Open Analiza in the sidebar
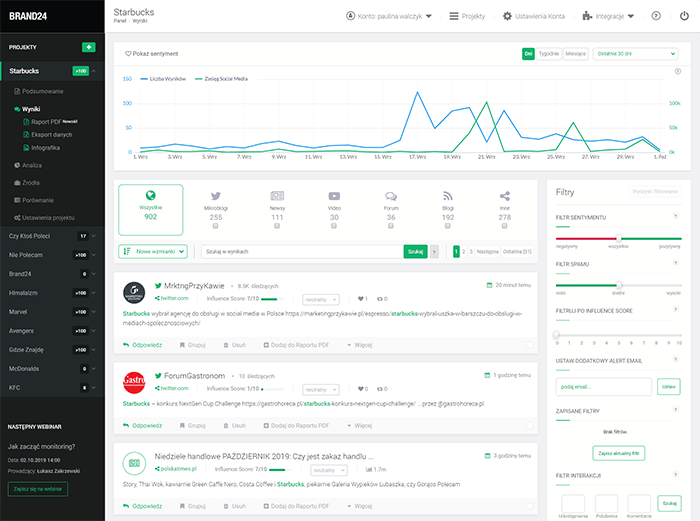 [28, 165]
